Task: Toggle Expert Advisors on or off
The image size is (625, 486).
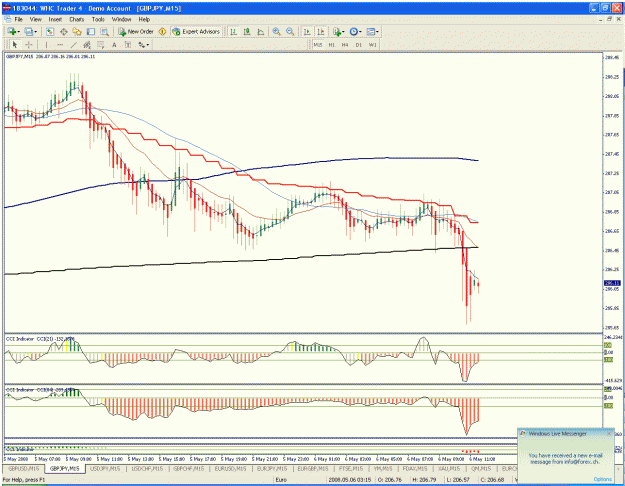Action: point(196,31)
